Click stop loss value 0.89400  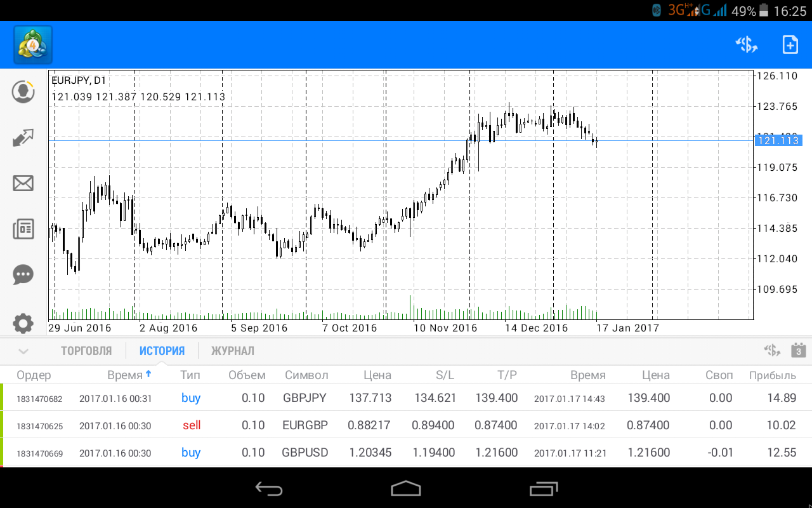433,425
